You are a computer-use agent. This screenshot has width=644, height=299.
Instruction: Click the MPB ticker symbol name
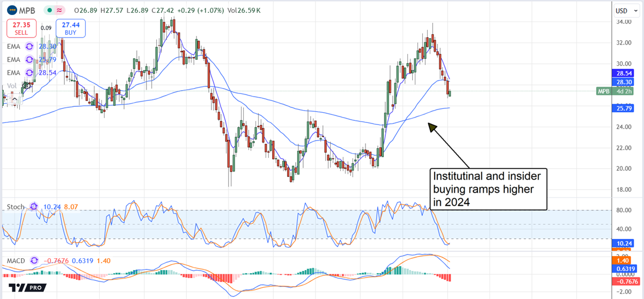[x=26, y=10]
